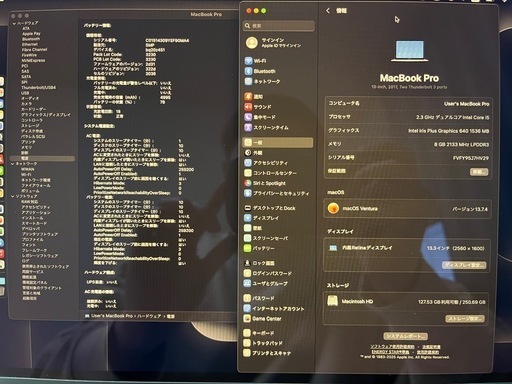The width and height of the screenshot is (512, 384).
Task: Select アプリケーション under ソフトウェア
Action: [36, 213]
